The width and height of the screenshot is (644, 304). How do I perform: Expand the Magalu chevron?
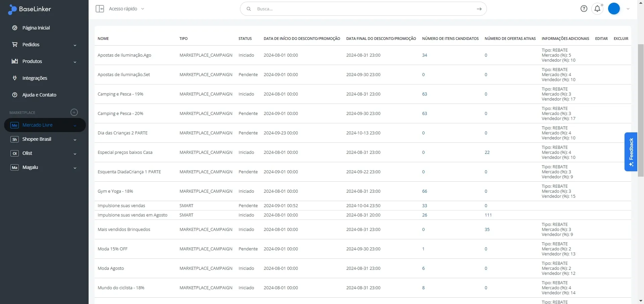[x=75, y=168]
